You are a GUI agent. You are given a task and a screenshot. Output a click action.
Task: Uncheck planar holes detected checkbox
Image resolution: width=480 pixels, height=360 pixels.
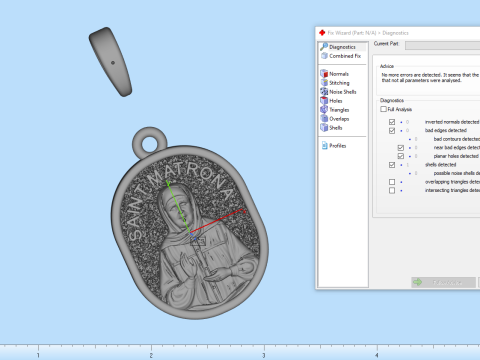(401, 156)
